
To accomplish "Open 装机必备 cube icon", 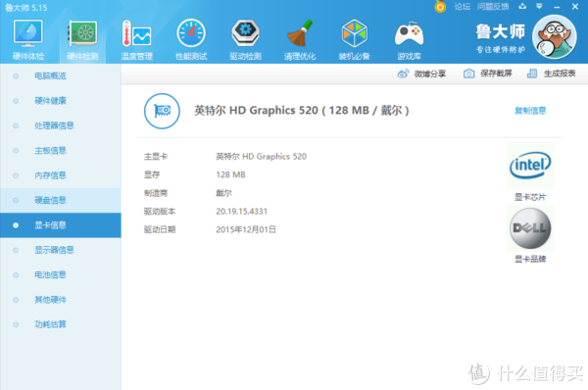I will point(355,33).
